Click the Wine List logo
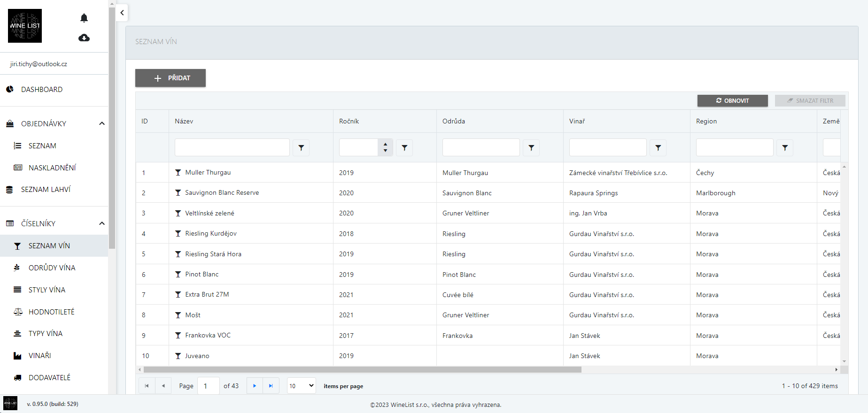 [25, 26]
